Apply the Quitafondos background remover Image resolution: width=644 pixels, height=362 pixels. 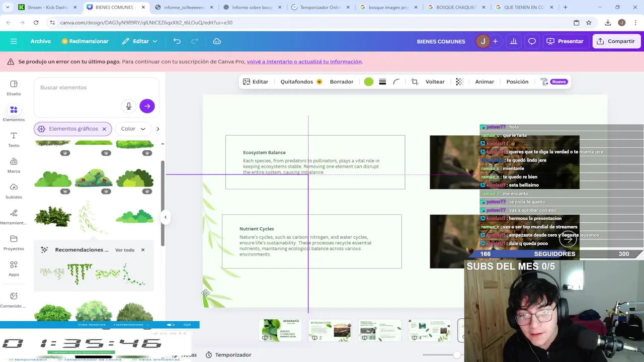301,81
